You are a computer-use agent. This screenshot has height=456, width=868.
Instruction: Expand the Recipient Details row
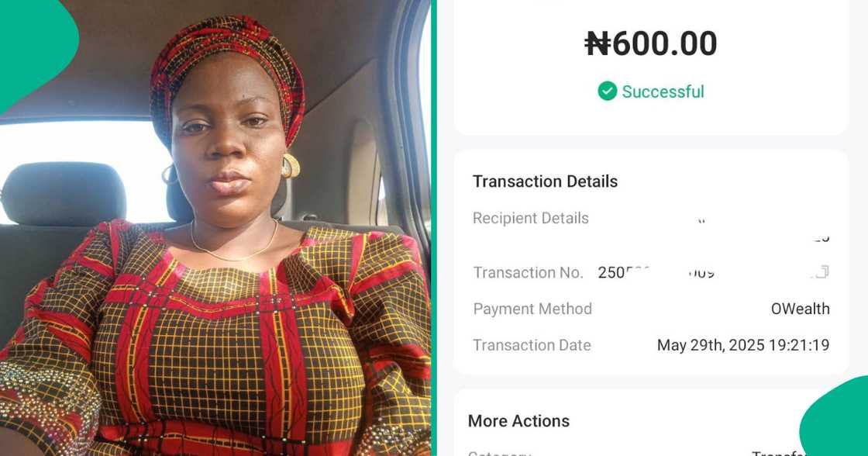[531, 218]
